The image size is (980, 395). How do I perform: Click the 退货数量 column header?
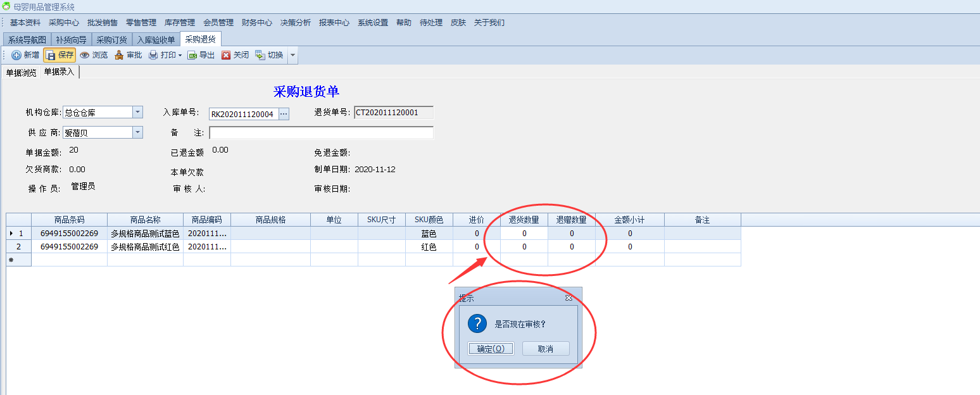click(x=524, y=220)
